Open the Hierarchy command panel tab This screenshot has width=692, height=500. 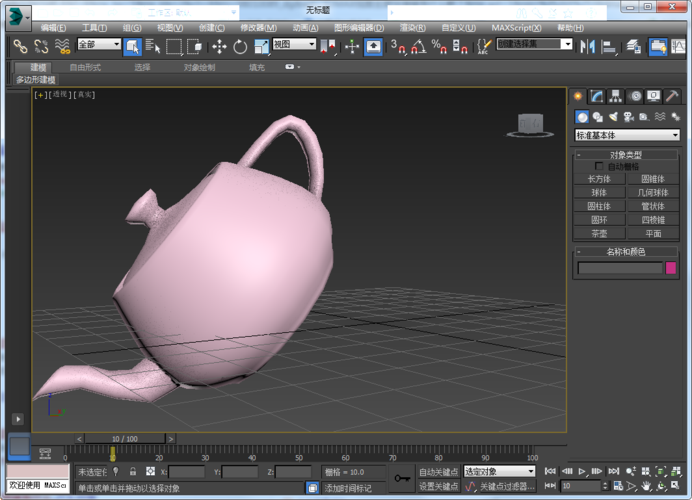click(x=616, y=96)
